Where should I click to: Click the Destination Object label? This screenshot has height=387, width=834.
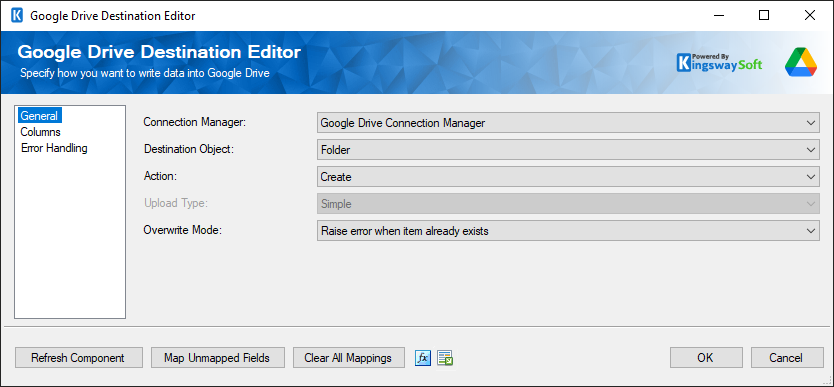coord(189,149)
